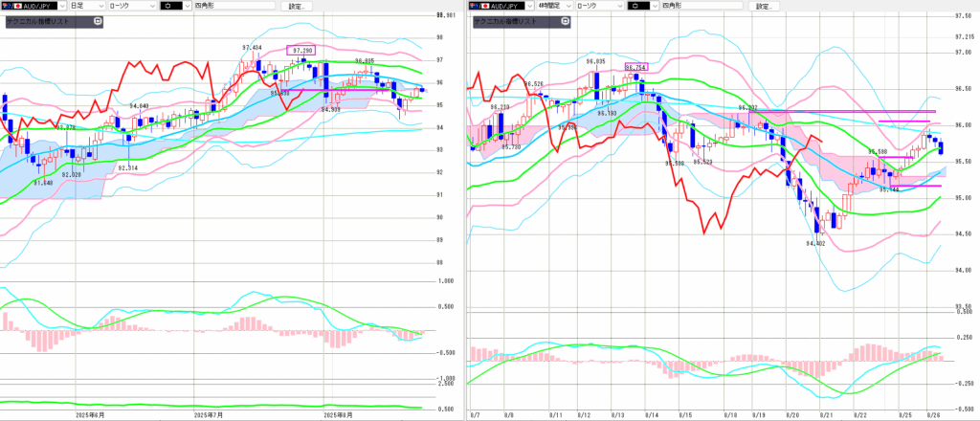The height and width of the screenshot is (421, 980).
Task: Click the 2025年7月 date axis label
Action: [210, 414]
